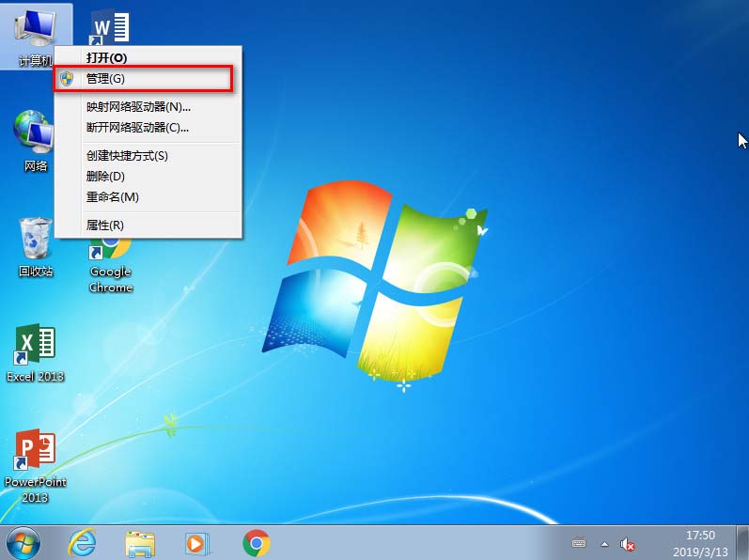Select the Excel 2013 desktop shortcut

point(36,352)
